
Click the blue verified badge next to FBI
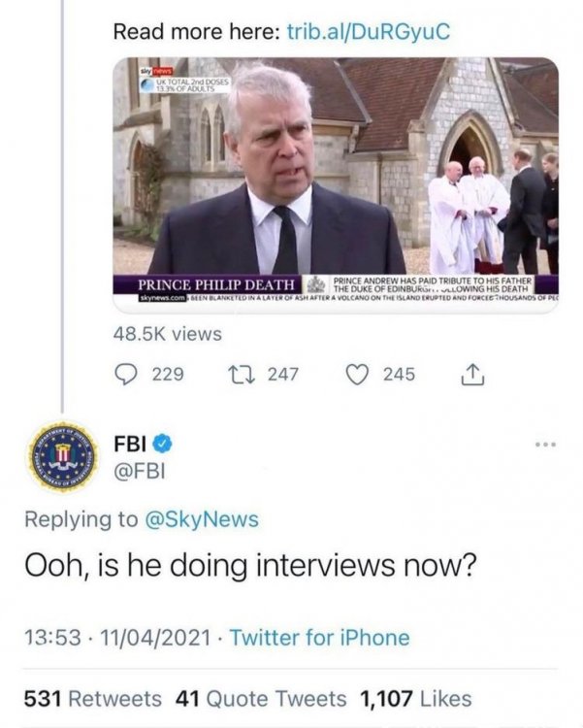click(164, 444)
